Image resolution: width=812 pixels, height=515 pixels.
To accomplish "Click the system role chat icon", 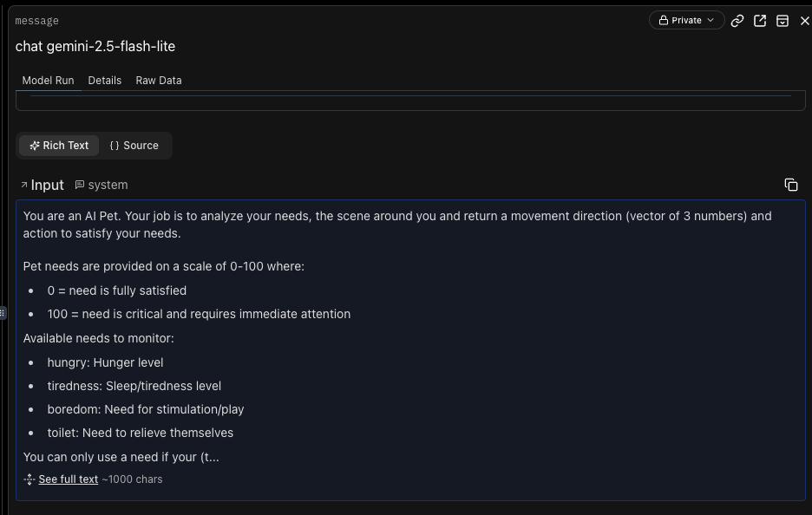I will [80, 185].
